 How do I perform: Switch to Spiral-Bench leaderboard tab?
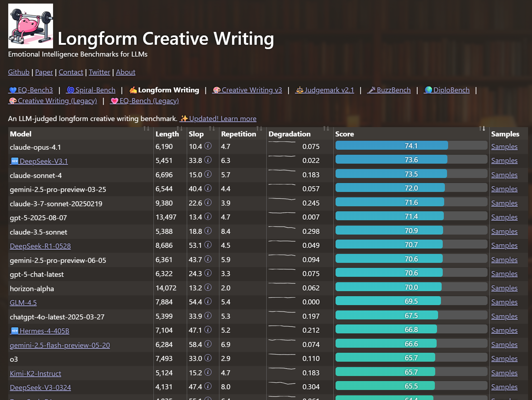coord(91,90)
